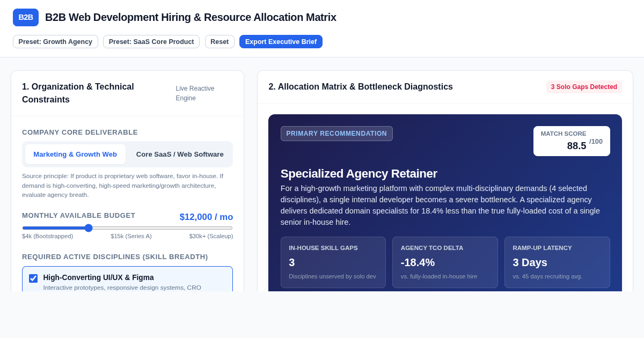Apply the Growth Agency preset
The width and height of the screenshot is (644, 338).
pyautogui.click(x=55, y=42)
